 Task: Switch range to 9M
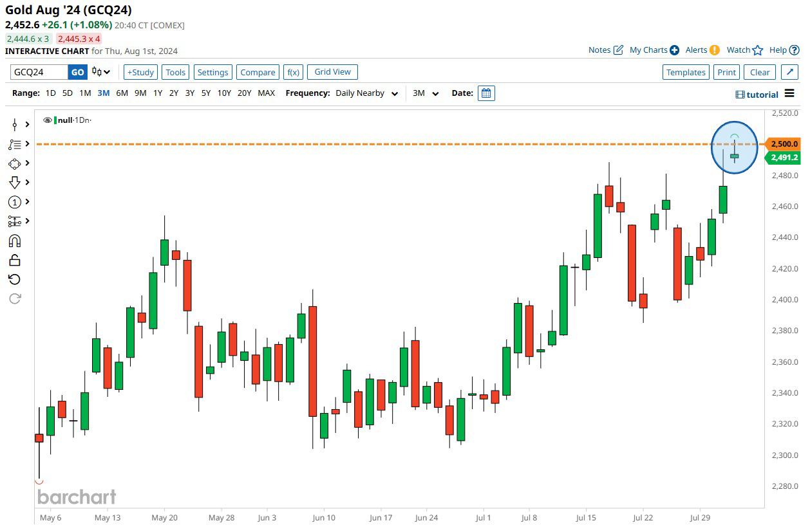[140, 93]
